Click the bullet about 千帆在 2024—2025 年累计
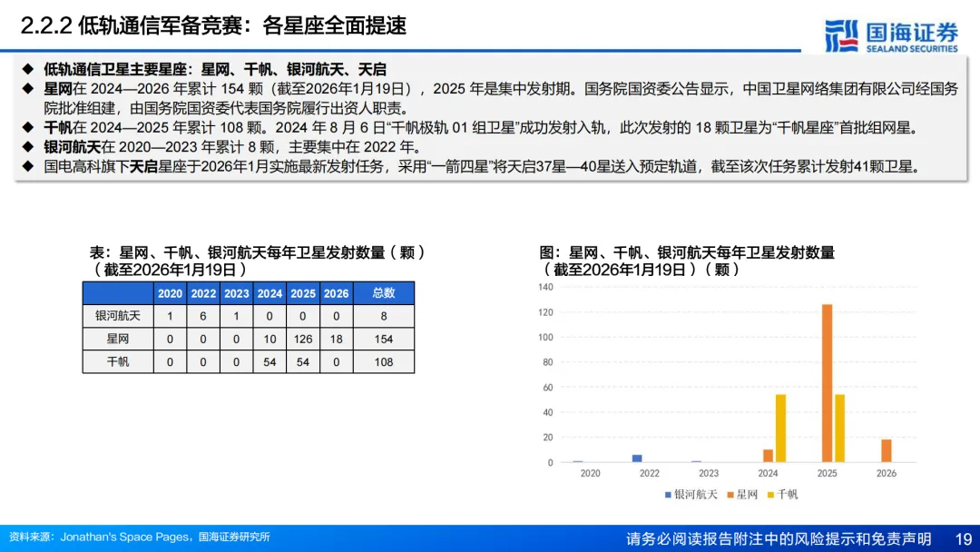980x552 pixels. click(483, 128)
